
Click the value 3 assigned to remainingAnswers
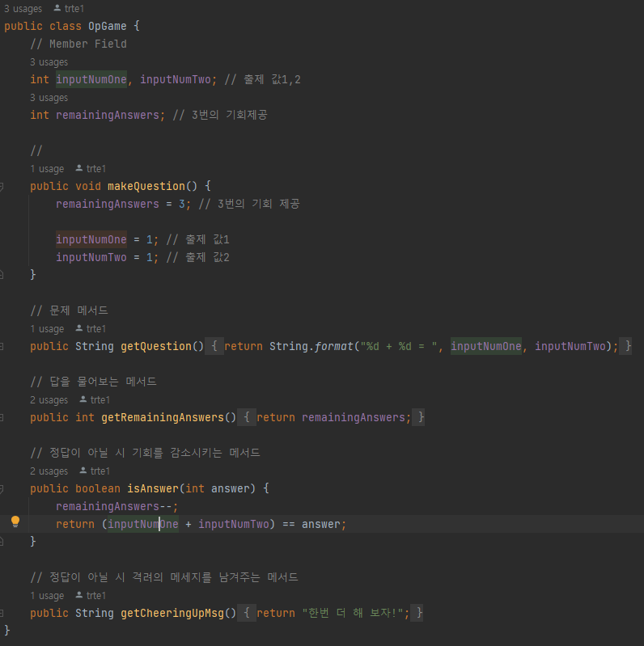(181, 204)
